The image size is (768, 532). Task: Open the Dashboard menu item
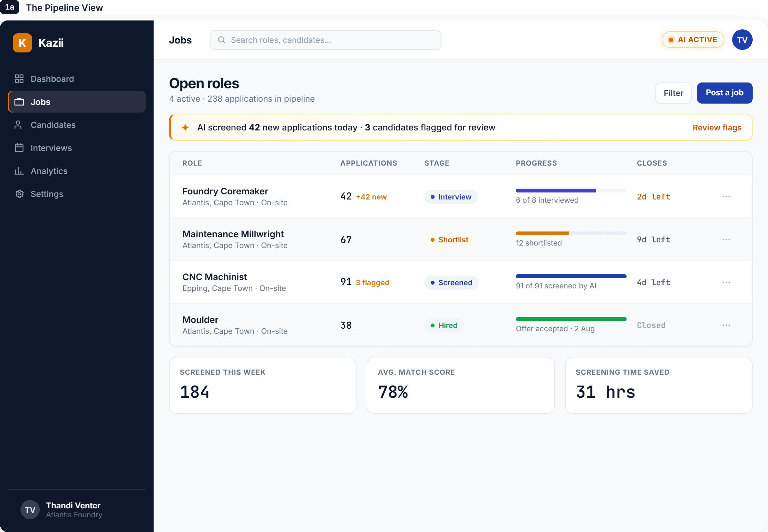(77, 79)
